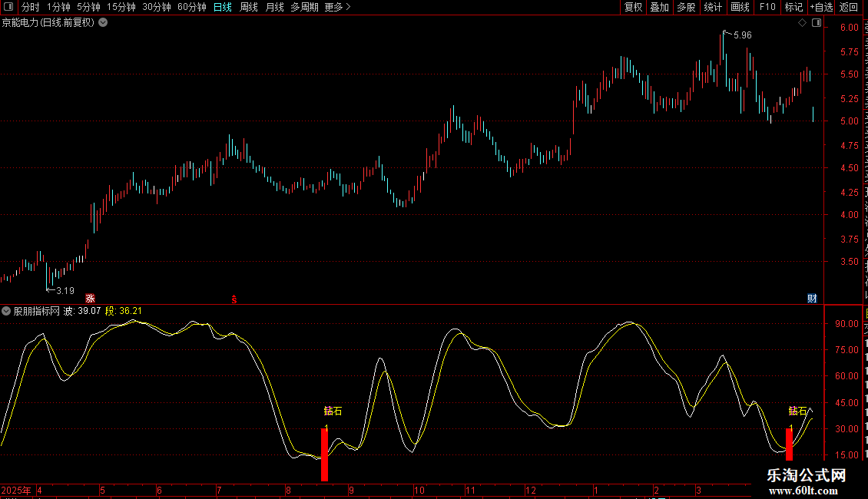
Task: Select the 日线 daily chart tab
Action: pos(223,7)
